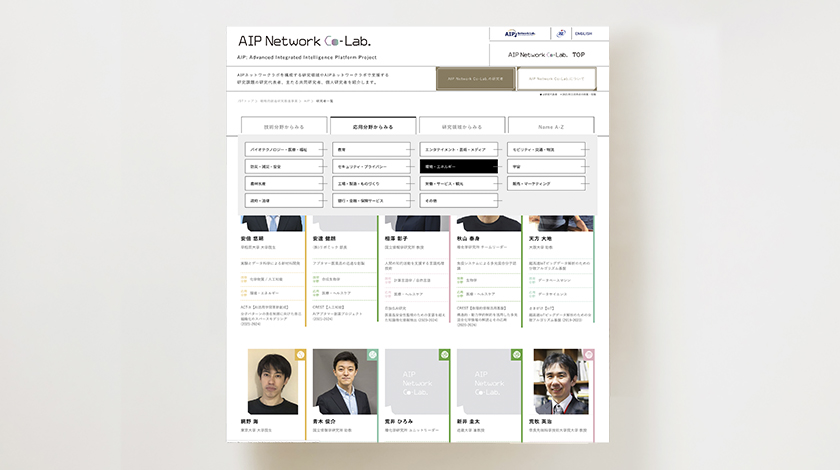This screenshot has width=840, height=470.
Task: Open the 研究領域からみる tab
Action: point(462,126)
